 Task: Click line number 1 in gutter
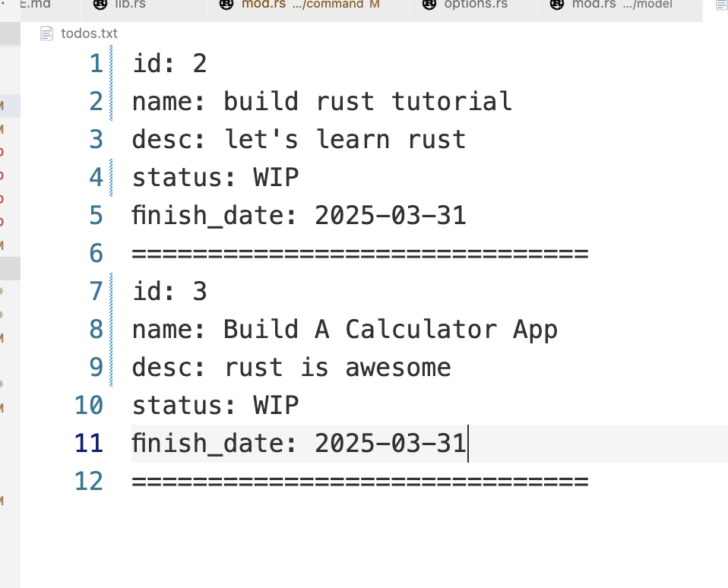(96, 64)
